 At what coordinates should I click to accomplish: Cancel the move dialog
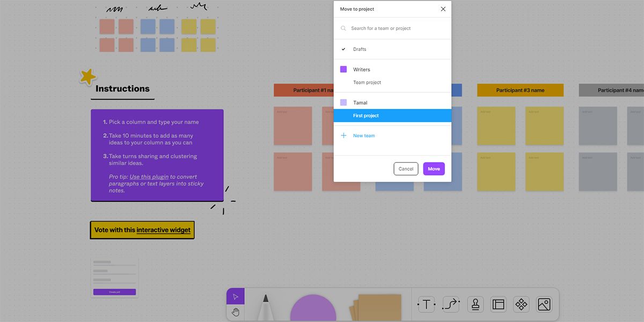tap(406, 169)
